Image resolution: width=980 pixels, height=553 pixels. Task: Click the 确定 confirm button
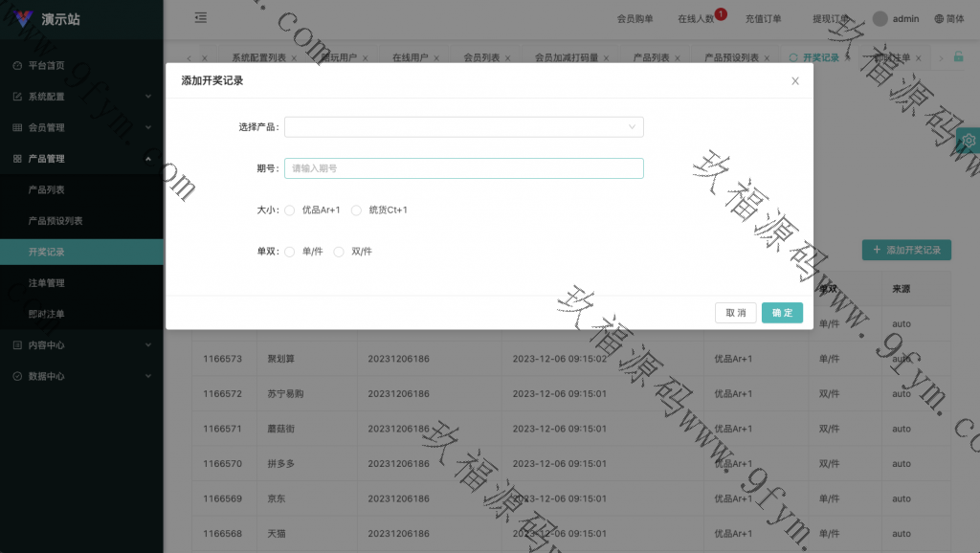782,313
